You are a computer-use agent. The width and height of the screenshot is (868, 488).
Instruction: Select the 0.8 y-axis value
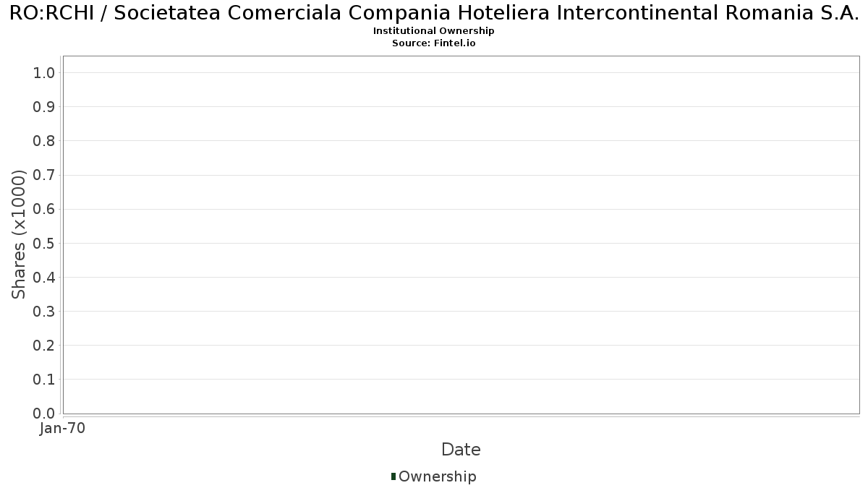click(44, 141)
